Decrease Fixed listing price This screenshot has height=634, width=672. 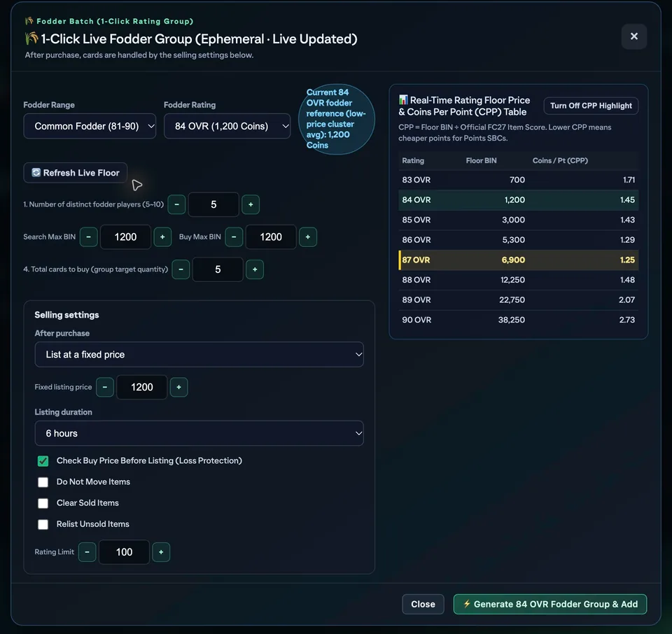(105, 387)
